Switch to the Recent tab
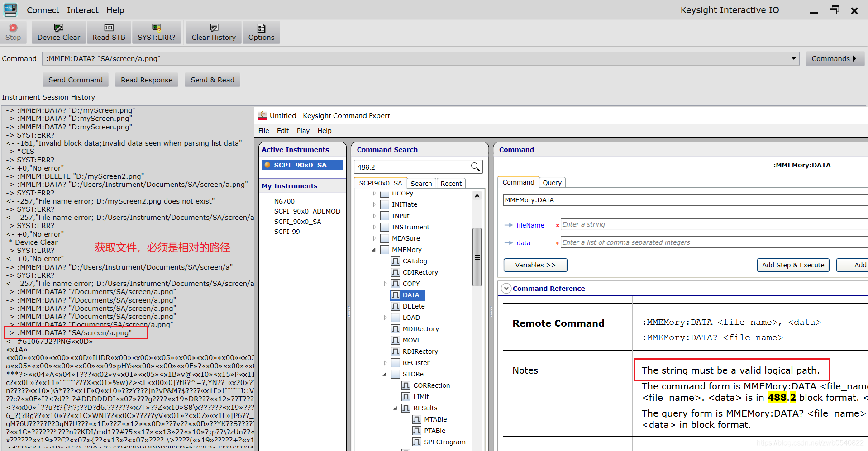 pyautogui.click(x=451, y=183)
